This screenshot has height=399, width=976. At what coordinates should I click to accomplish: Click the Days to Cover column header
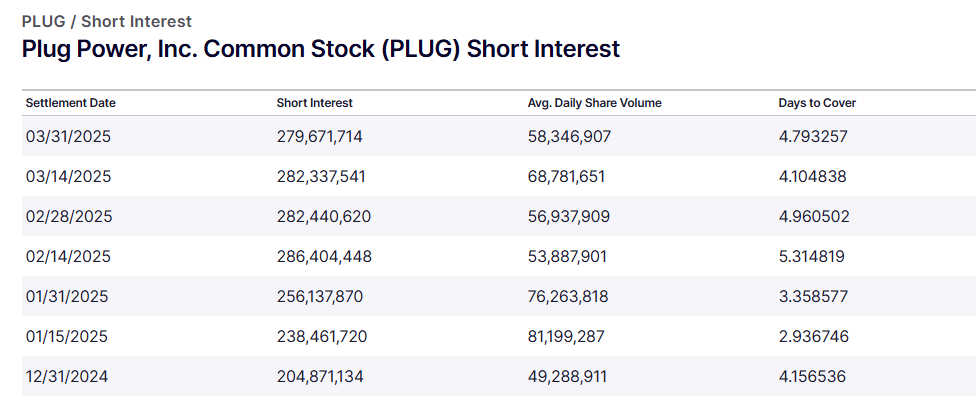(817, 103)
